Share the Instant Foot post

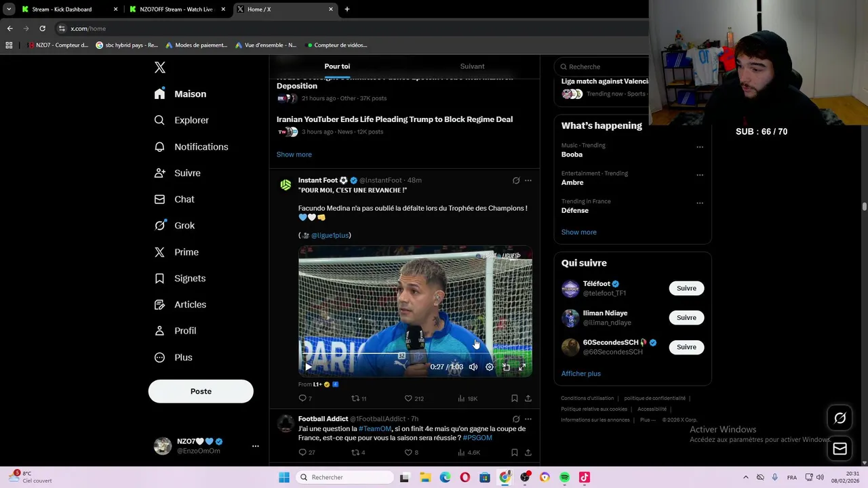pyautogui.click(x=528, y=399)
